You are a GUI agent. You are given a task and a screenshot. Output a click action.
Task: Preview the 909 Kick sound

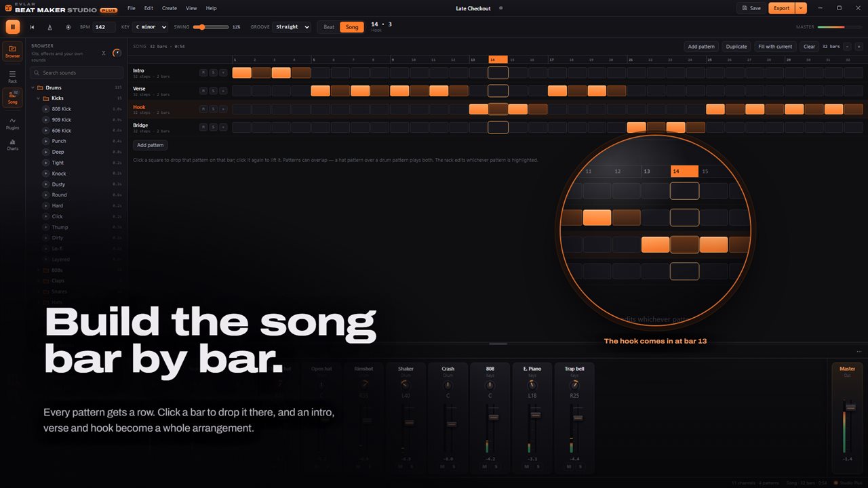(47, 120)
